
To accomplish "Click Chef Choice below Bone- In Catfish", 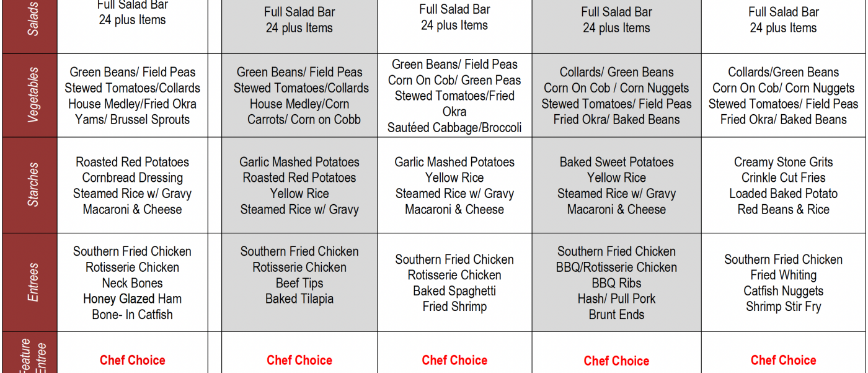I will 132,360.
